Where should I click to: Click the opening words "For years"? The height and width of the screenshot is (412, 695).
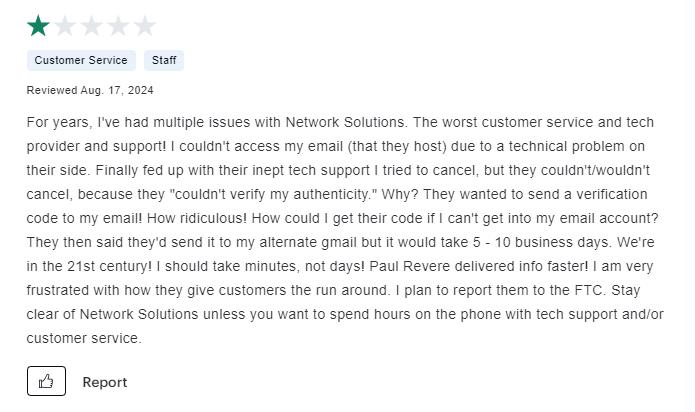(57, 122)
